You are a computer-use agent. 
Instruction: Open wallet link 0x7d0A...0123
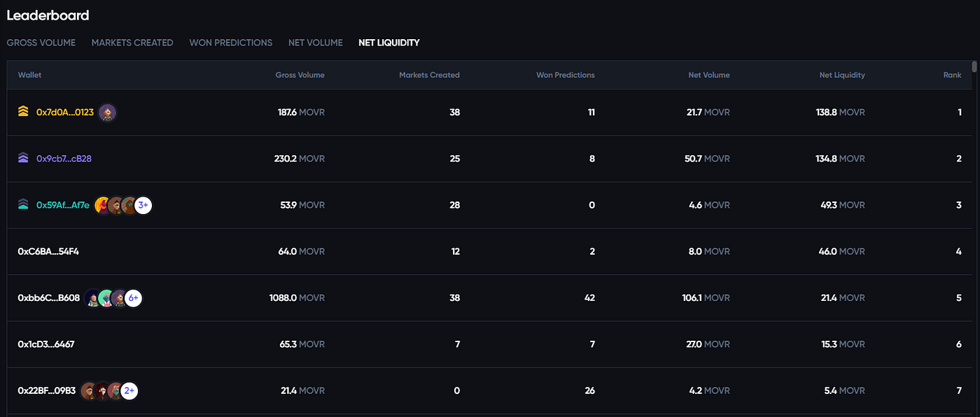pyautogui.click(x=65, y=112)
